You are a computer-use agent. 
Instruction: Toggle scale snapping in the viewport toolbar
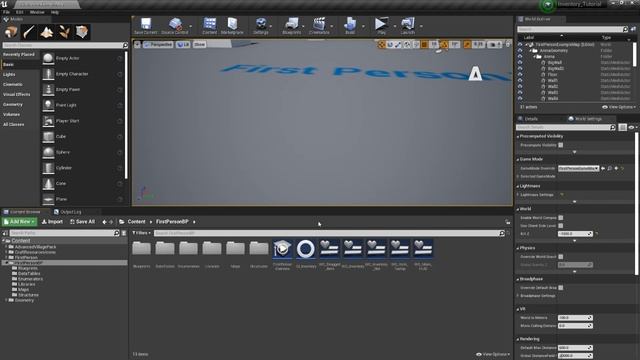(467, 44)
